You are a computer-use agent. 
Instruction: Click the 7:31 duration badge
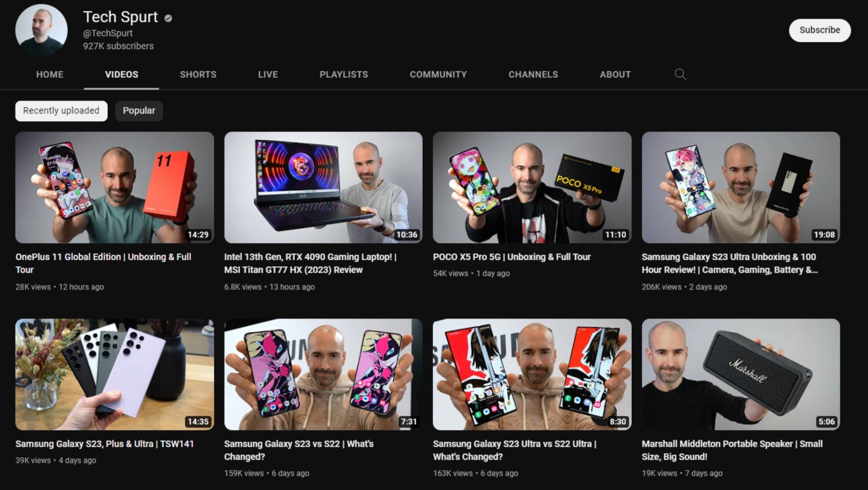tap(409, 422)
